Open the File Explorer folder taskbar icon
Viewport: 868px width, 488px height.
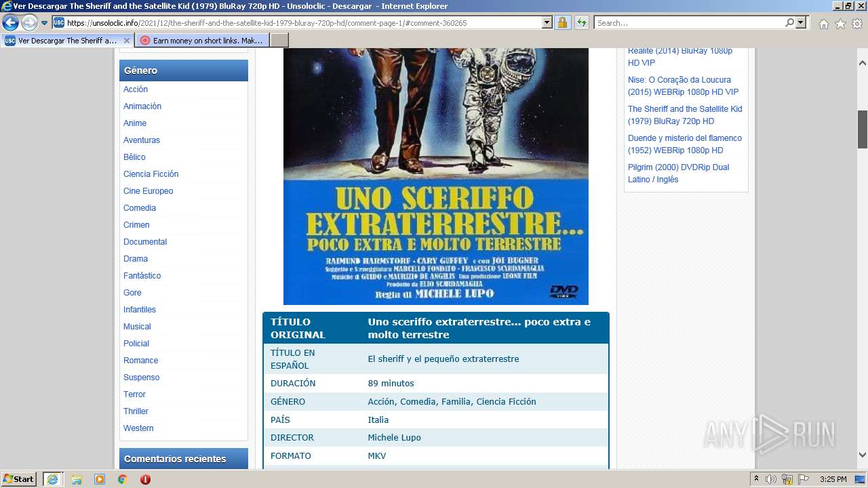[77, 479]
